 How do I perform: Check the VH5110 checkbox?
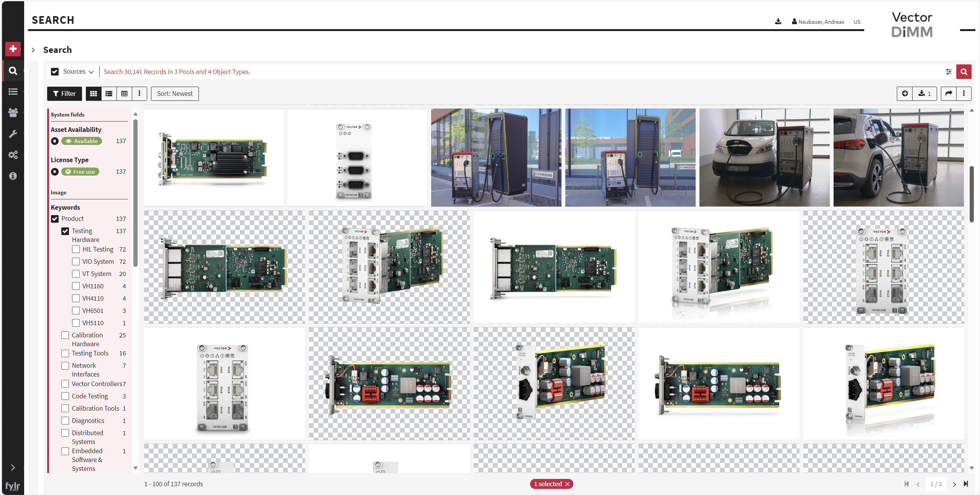[76, 323]
